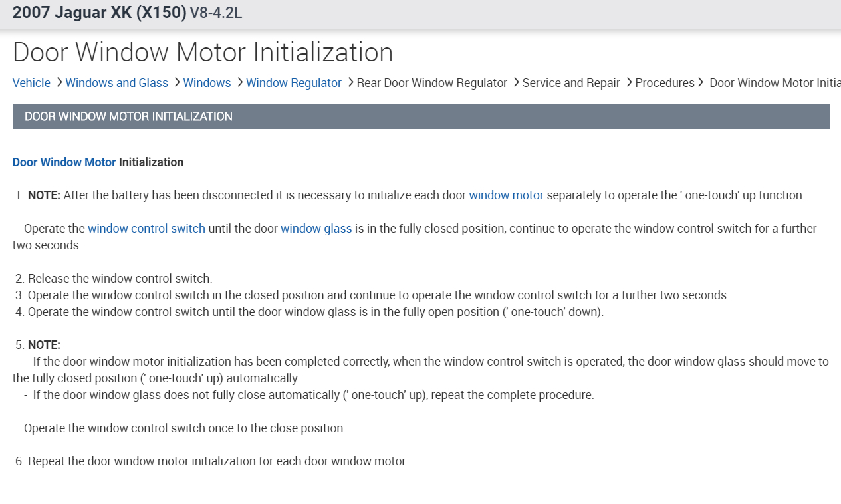The height and width of the screenshot is (504, 841).
Task: Navigate to the Window Regulator breadcrumb
Action: 293,83
